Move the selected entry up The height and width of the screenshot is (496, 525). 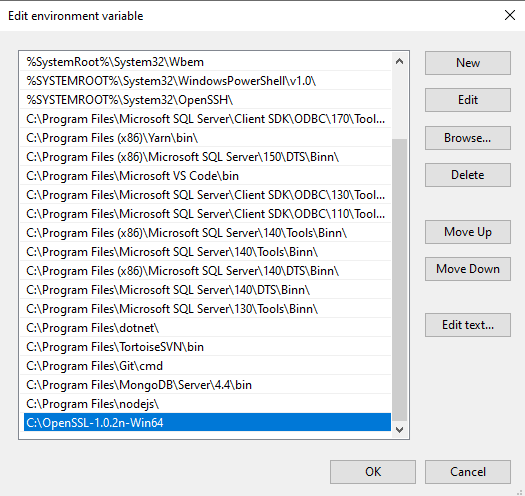468,232
